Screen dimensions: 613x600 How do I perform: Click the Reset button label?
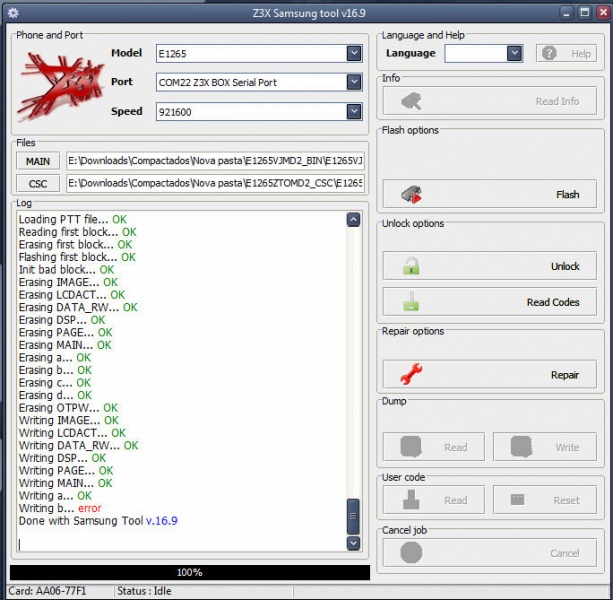click(x=566, y=500)
